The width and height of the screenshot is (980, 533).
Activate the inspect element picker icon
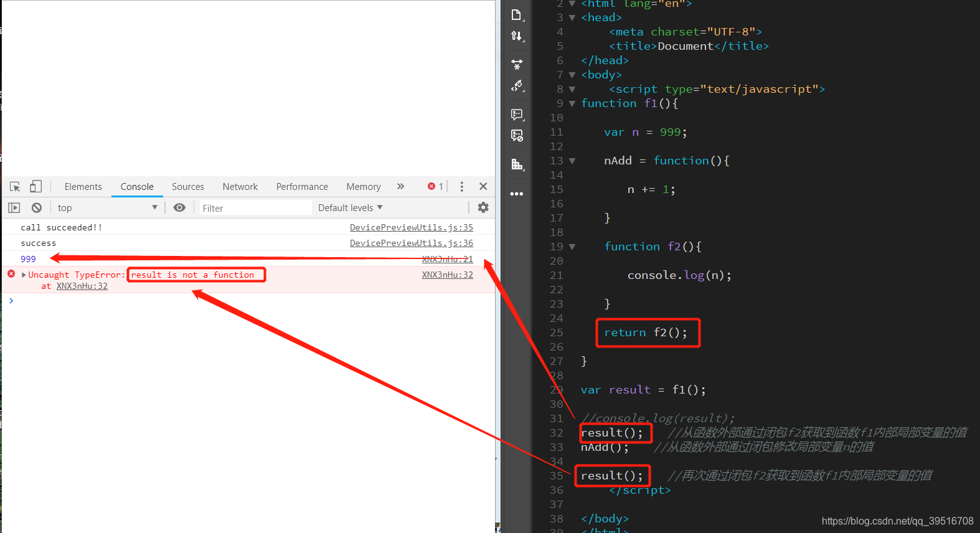15,187
